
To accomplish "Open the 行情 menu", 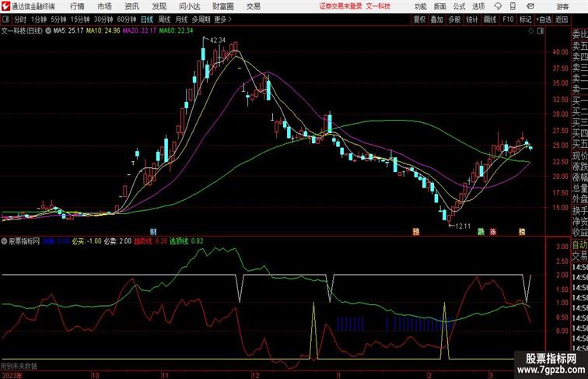I will tap(77, 6).
